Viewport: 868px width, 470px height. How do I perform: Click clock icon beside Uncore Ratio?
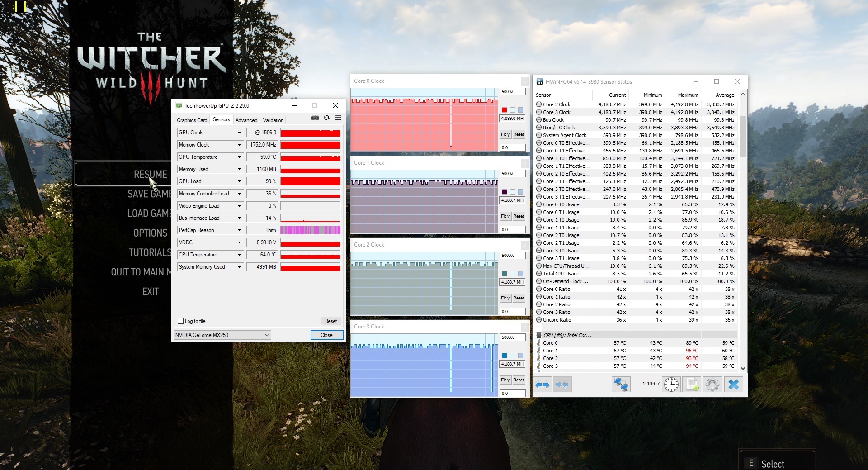click(539, 320)
